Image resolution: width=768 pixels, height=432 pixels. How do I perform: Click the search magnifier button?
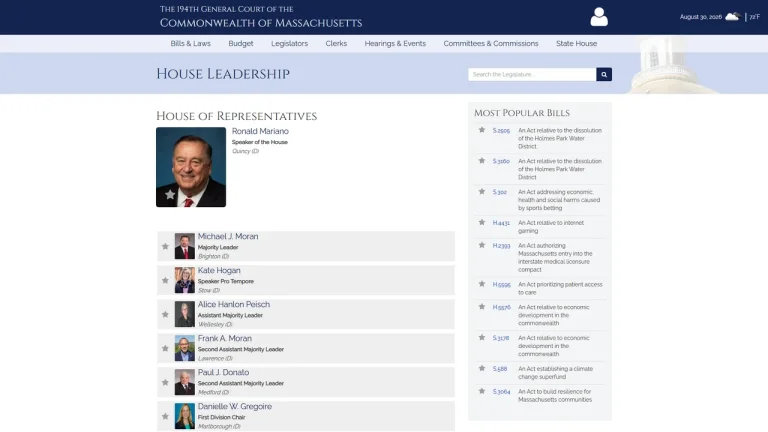click(604, 74)
